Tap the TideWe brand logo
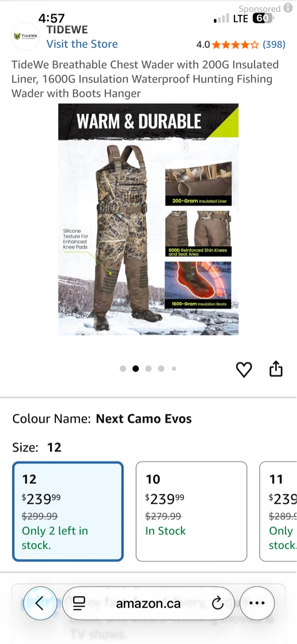This screenshot has height=644, width=297. tap(25, 37)
